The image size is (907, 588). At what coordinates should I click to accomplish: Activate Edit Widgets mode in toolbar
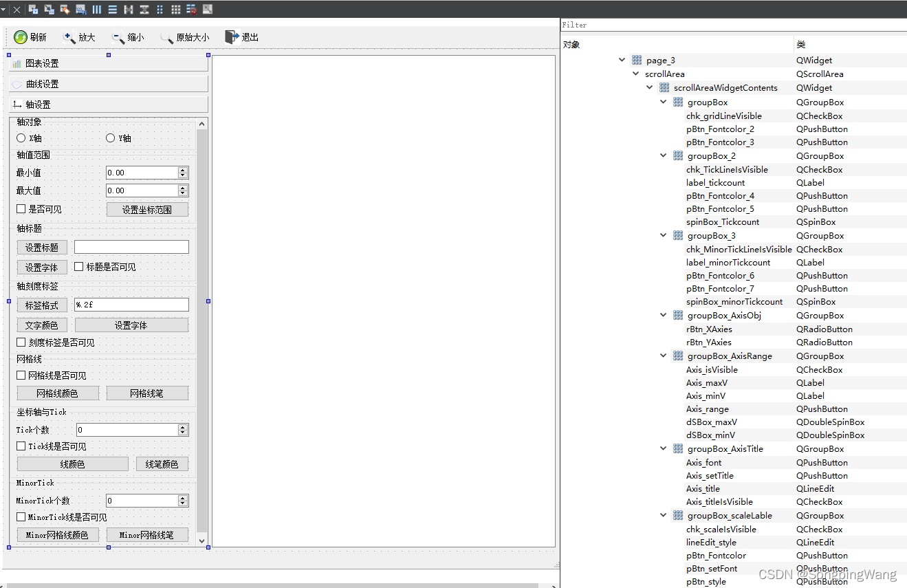(33, 10)
